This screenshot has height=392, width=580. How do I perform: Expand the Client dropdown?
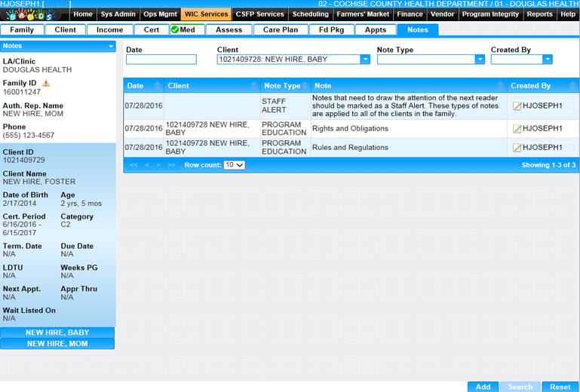[365, 60]
